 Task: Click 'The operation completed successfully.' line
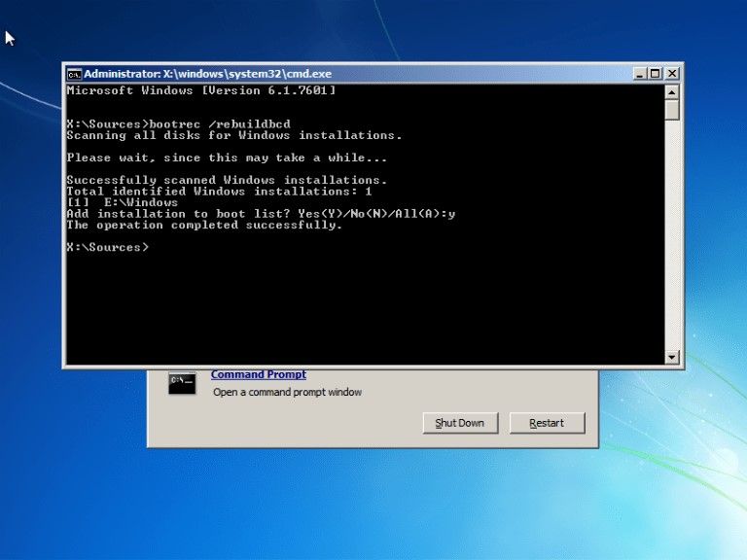(204, 225)
